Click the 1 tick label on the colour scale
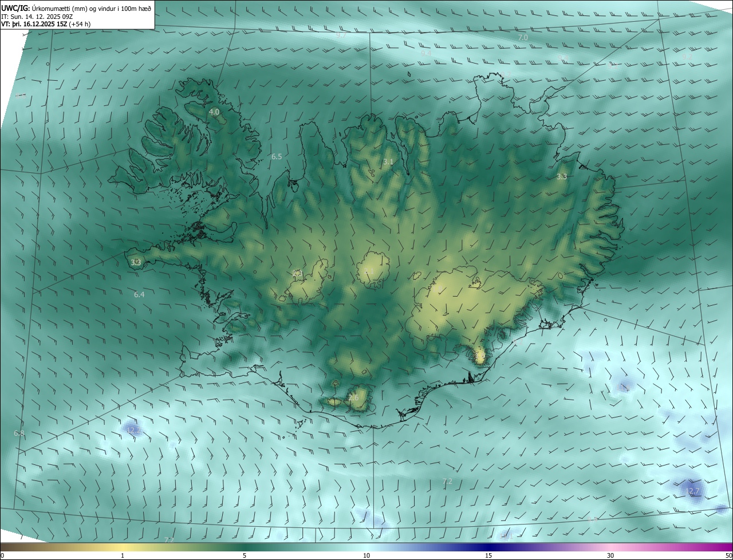 (x=123, y=556)
